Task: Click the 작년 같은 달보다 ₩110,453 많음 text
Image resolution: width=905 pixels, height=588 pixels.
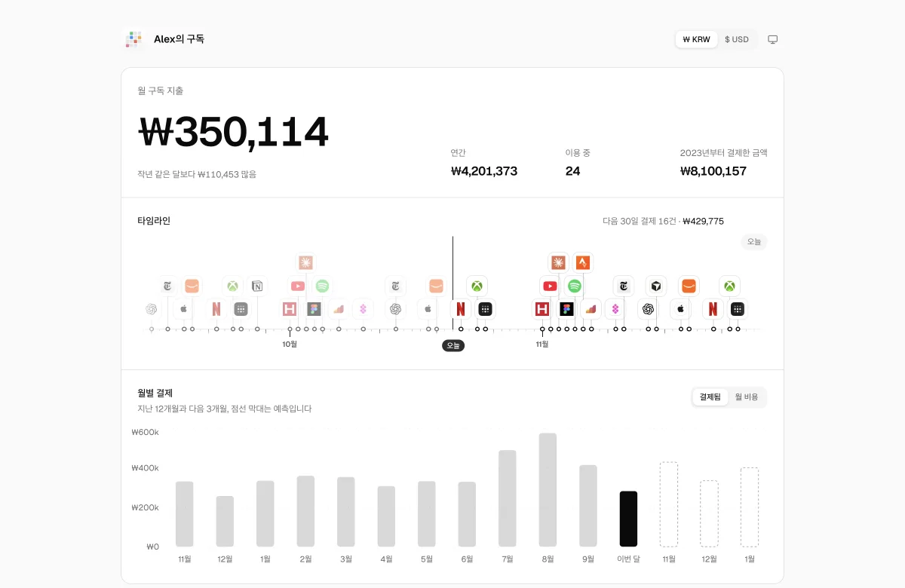Action: click(x=197, y=174)
